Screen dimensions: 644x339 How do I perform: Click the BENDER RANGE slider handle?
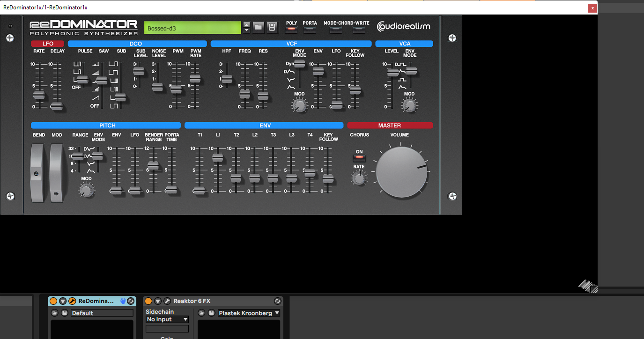(153, 165)
